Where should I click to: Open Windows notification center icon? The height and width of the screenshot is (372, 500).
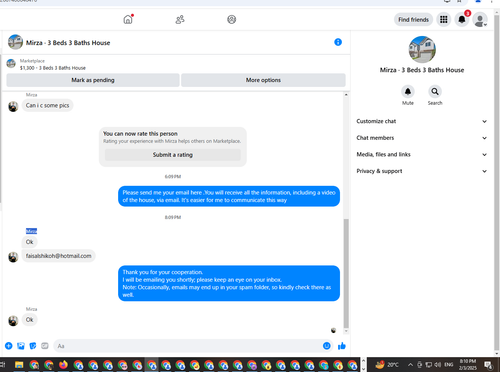tap(488, 365)
